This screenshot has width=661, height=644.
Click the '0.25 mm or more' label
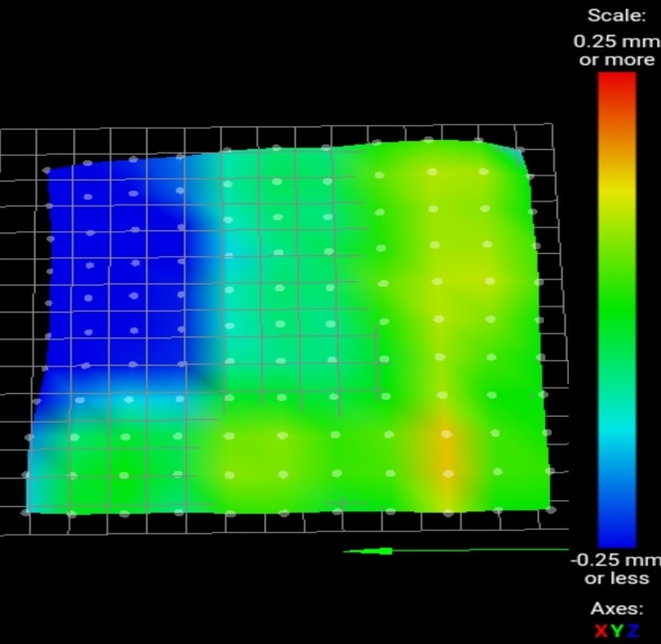[x=616, y=51]
